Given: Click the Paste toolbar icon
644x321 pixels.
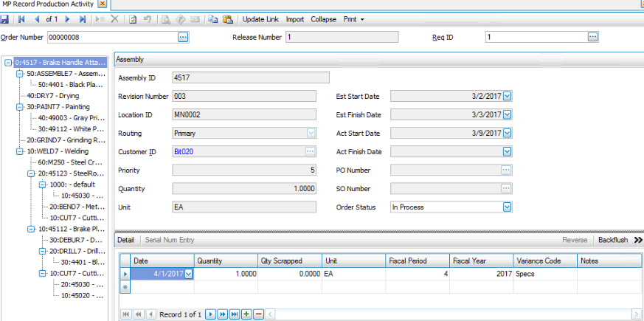Looking at the screenshot, I should (227, 18).
